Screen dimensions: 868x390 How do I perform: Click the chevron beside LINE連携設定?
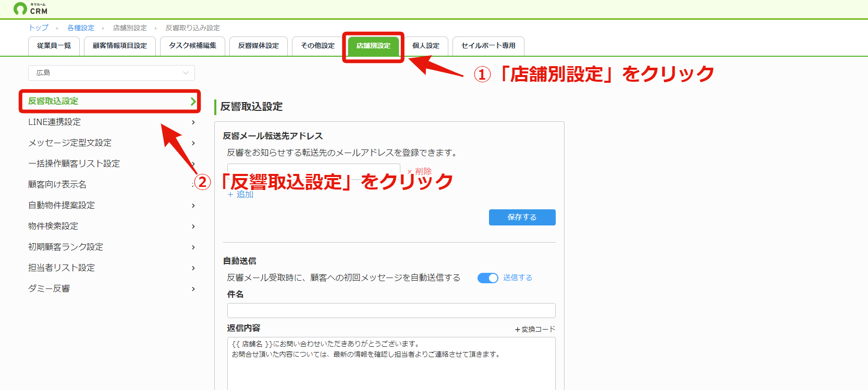point(193,122)
